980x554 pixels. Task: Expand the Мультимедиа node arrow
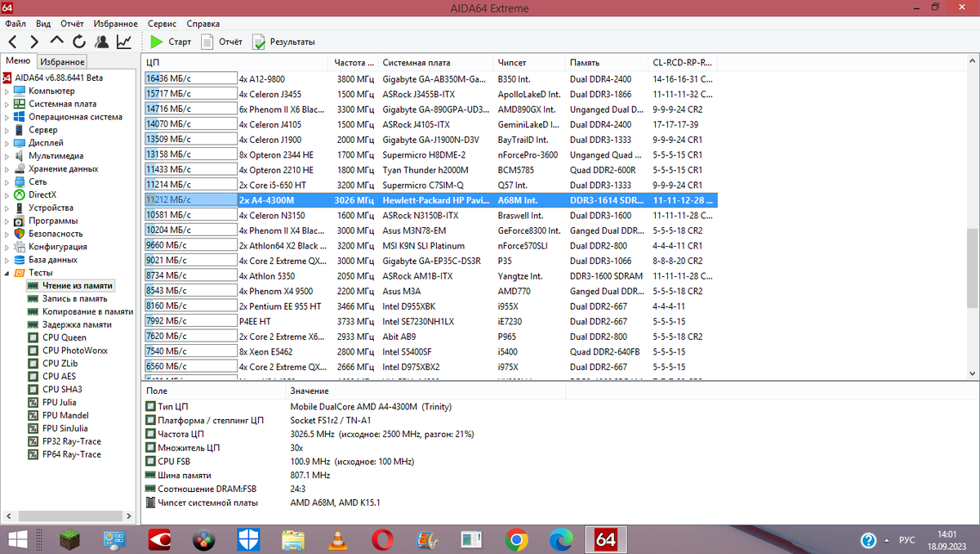(7, 155)
